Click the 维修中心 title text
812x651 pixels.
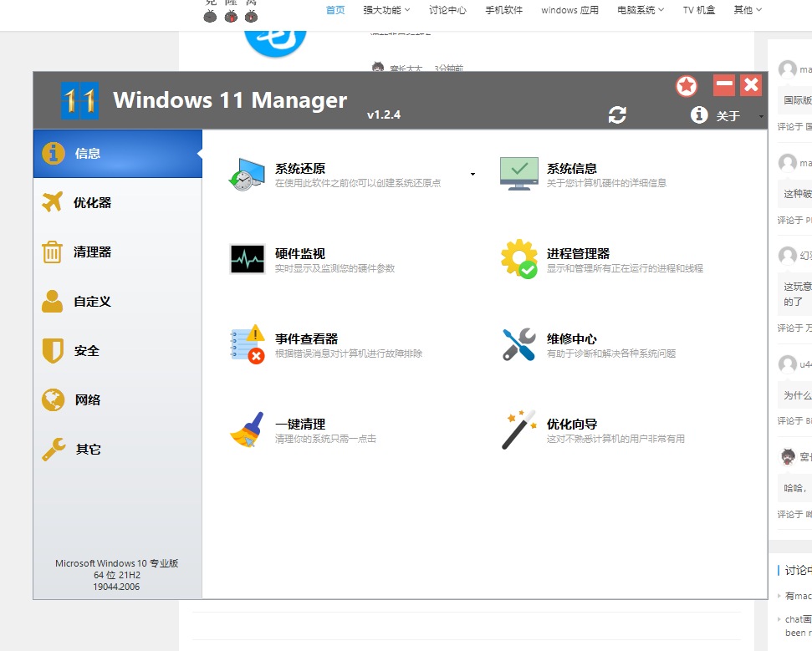pos(572,339)
